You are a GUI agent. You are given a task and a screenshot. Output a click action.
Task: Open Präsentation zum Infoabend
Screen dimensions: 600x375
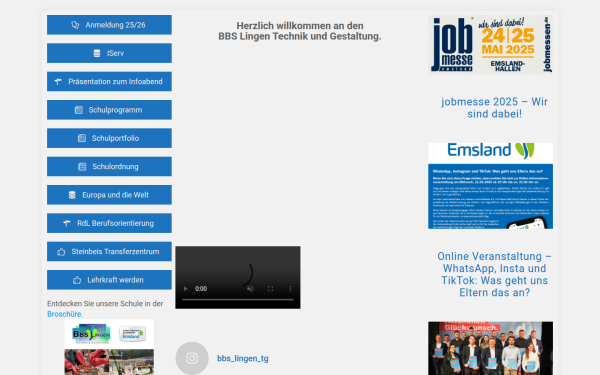point(109,82)
